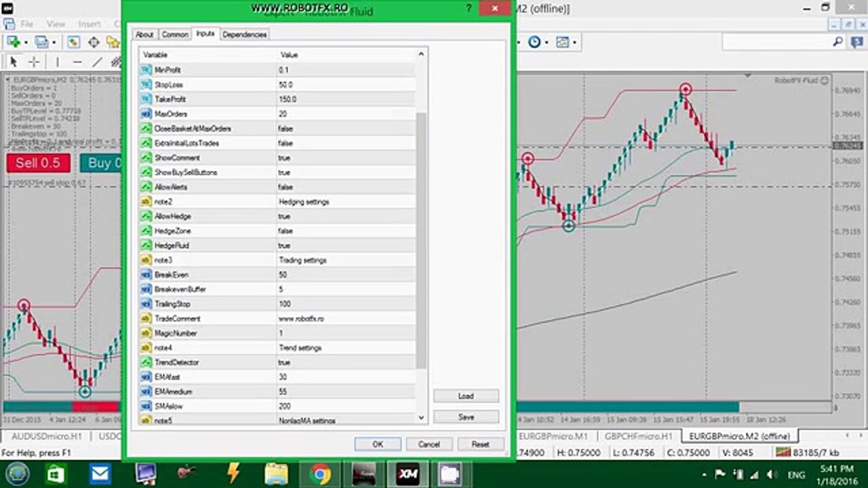Switch to the Common tab
This screenshot has height=488, width=868.
175,35
